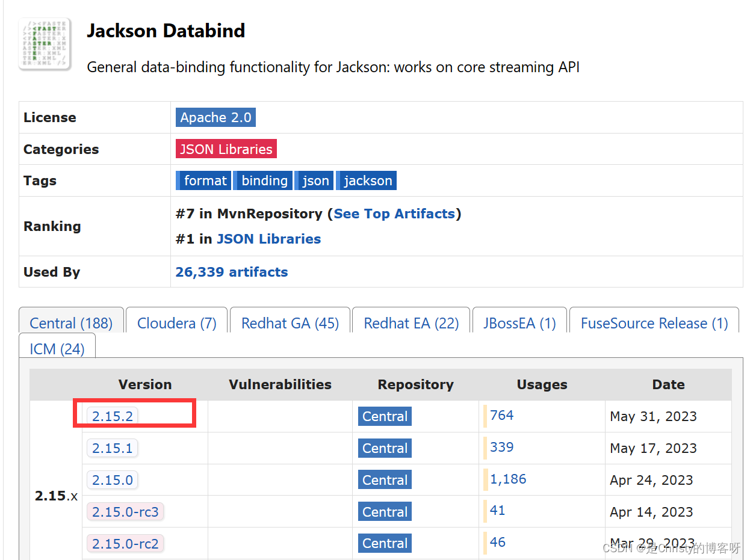The height and width of the screenshot is (560, 750).
Task: Click the General data-binding description text
Action: pos(333,67)
